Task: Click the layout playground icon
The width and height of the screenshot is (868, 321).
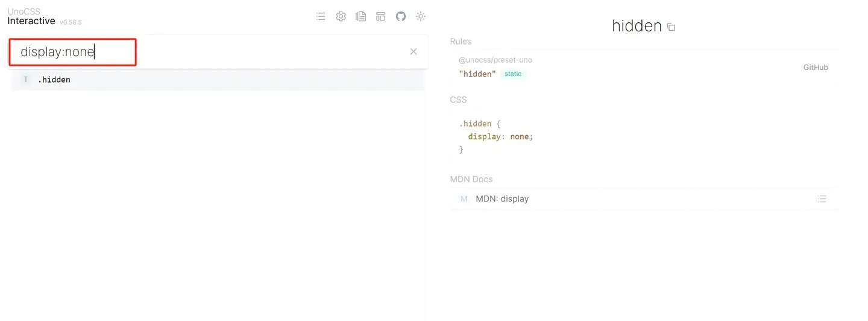Action: (380, 16)
